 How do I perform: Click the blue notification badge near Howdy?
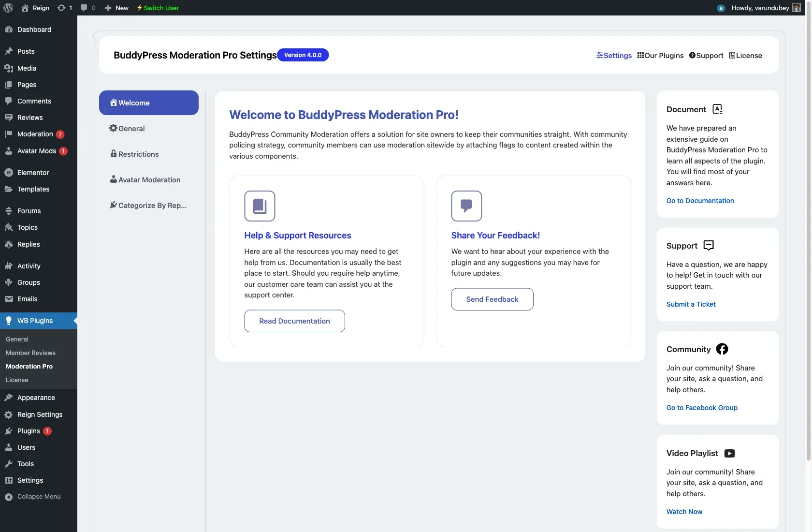coord(721,8)
